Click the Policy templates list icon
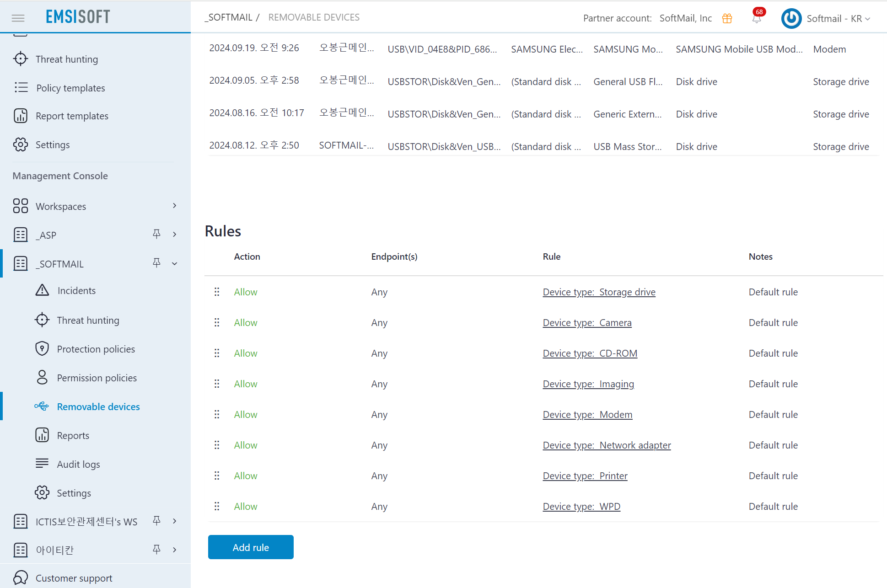This screenshot has width=887, height=588. click(21, 87)
